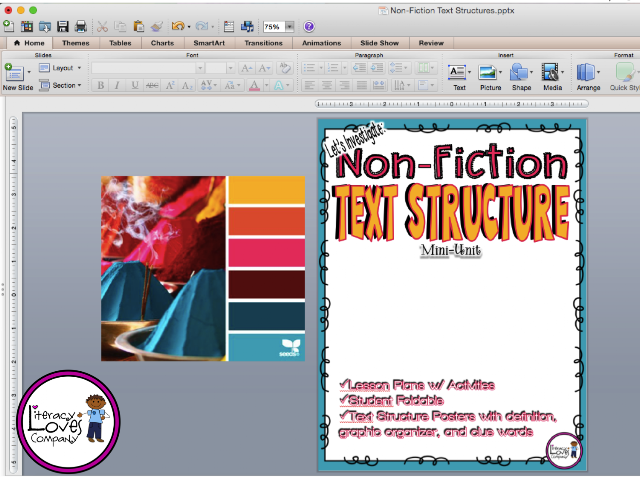Insert a Text box
The image size is (640, 478).
(459, 77)
